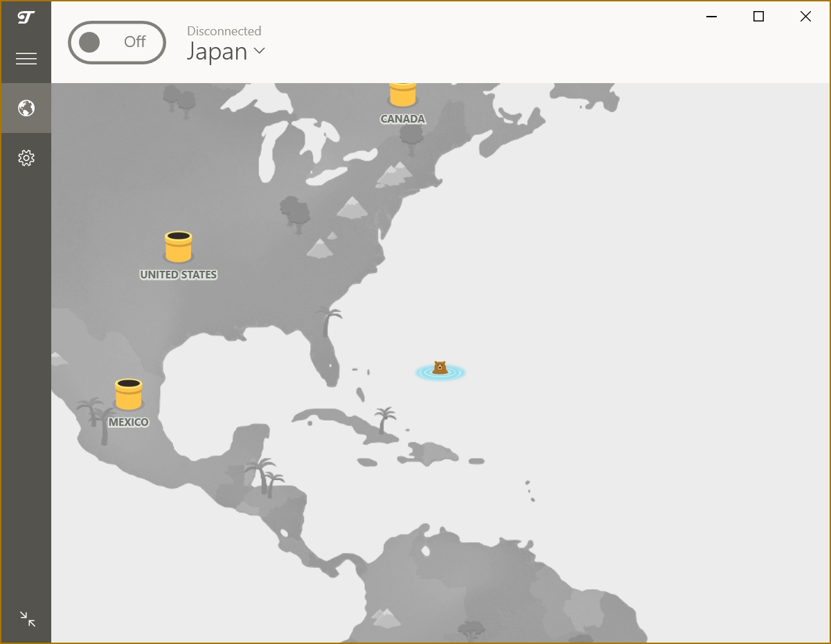Collapse the window with the shrink arrows icon
Screen dimensions: 831x644
28,618
